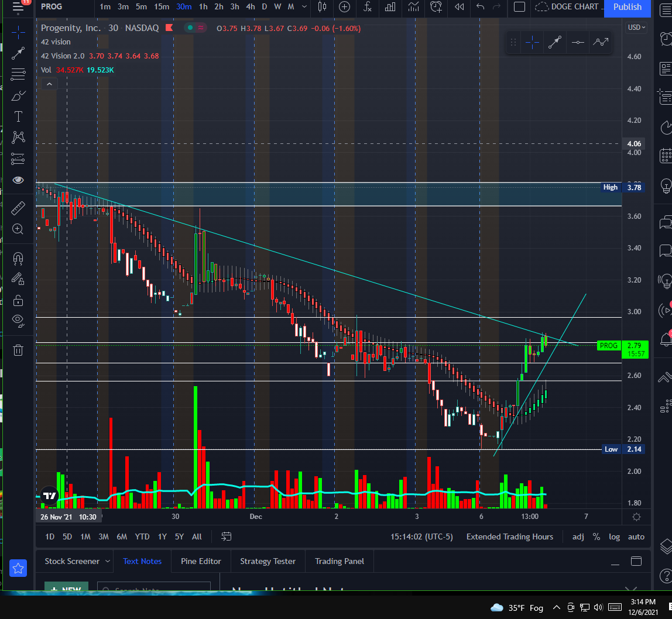
Task: Toggle magnet mode for drawings
Action: click(x=18, y=259)
